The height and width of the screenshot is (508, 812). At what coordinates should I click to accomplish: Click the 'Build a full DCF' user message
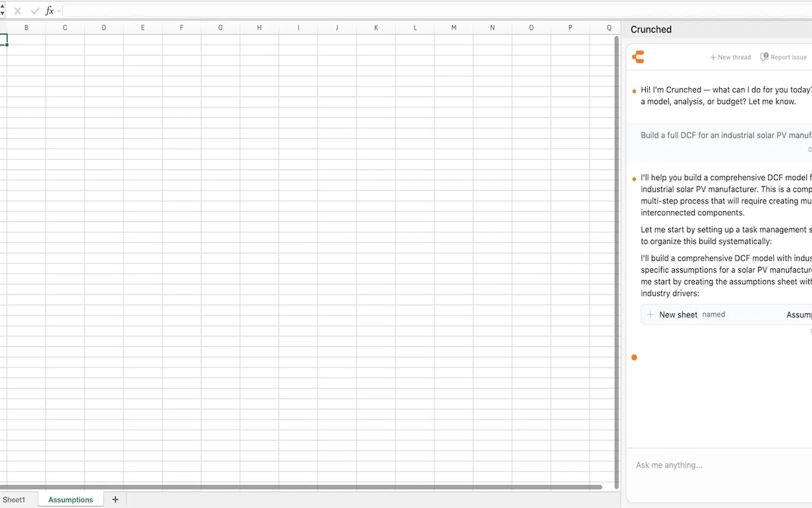726,135
